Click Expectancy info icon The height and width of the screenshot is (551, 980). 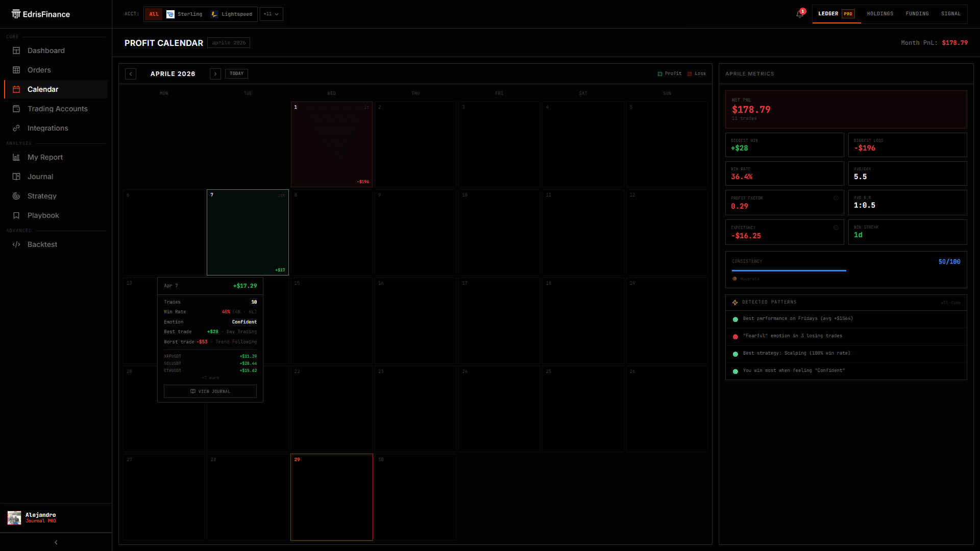[x=836, y=228]
